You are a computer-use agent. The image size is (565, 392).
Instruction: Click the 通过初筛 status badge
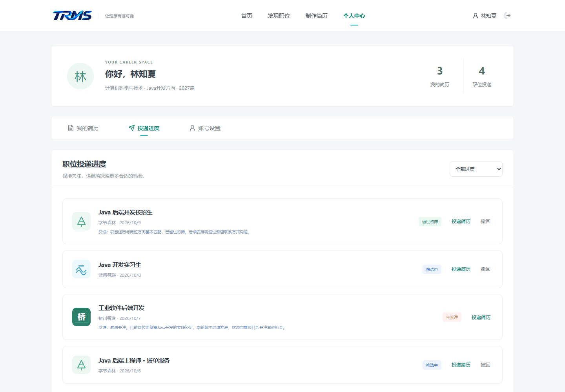[430, 221]
